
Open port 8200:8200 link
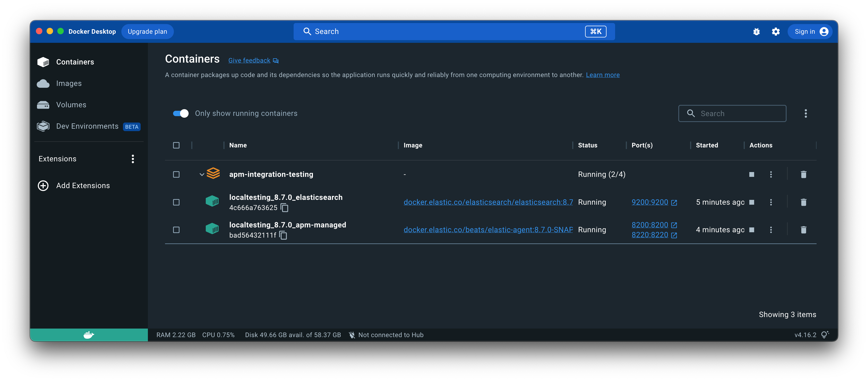tap(649, 225)
